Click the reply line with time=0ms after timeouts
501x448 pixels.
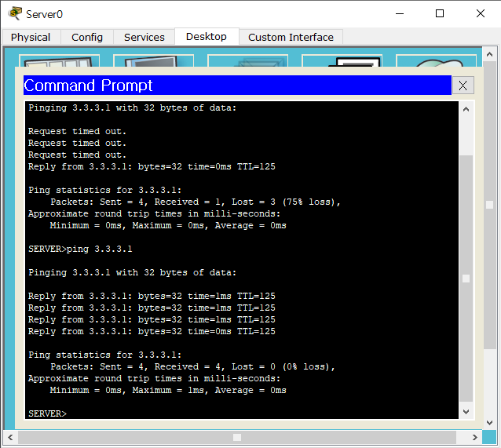point(152,166)
